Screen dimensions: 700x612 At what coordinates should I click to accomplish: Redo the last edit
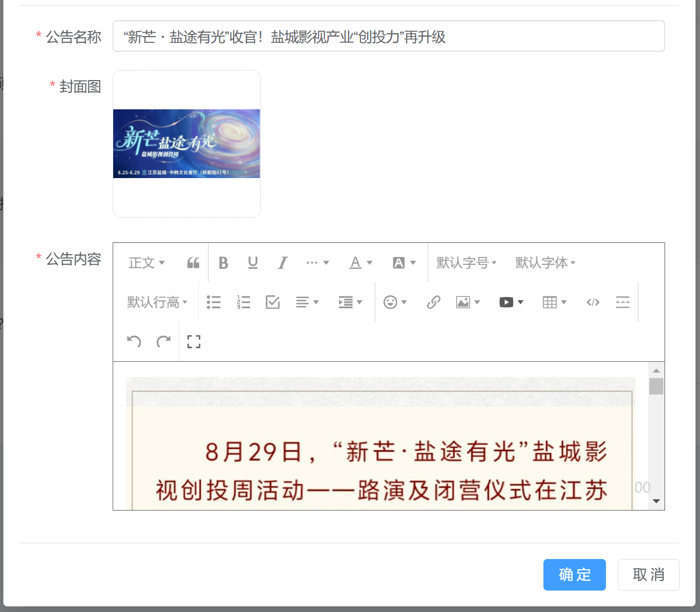pyautogui.click(x=163, y=342)
